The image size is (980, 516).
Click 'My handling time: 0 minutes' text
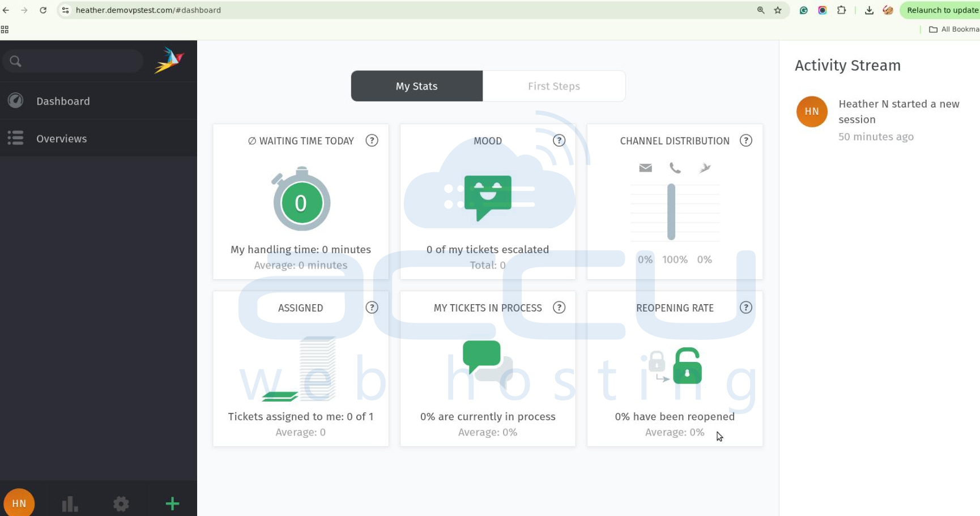[301, 249]
